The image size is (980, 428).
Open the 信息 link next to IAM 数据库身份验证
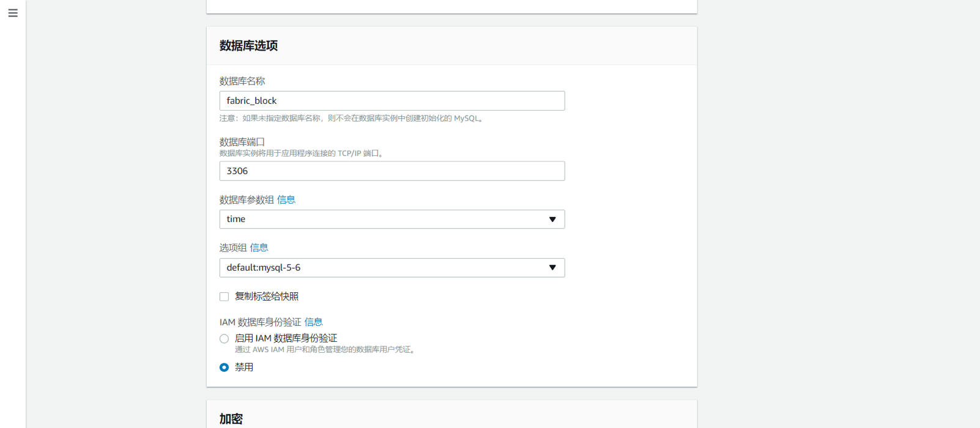pyautogui.click(x=313, y=322)
